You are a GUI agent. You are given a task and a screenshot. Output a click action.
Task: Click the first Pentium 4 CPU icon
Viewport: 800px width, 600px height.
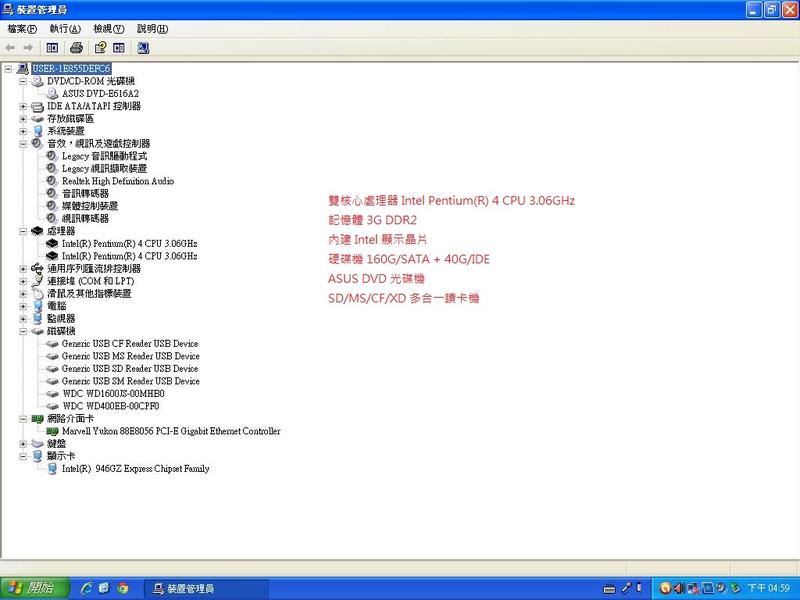52,243
